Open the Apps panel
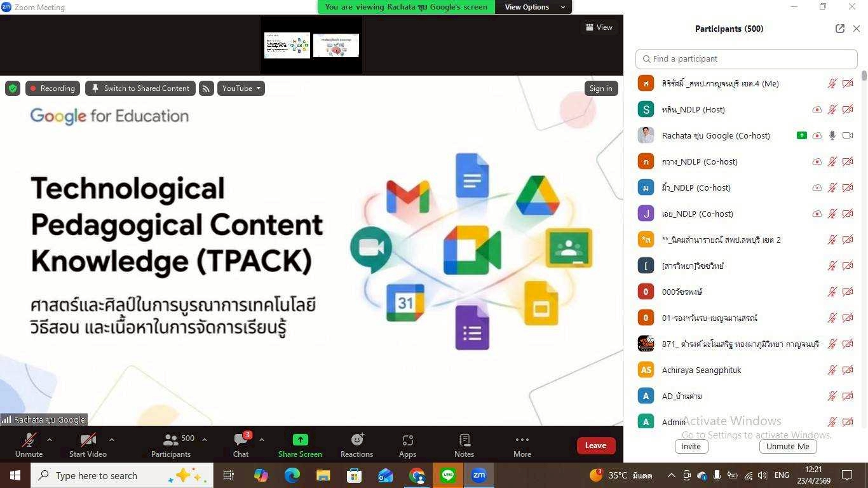868x488 pixels. point(407,445)
